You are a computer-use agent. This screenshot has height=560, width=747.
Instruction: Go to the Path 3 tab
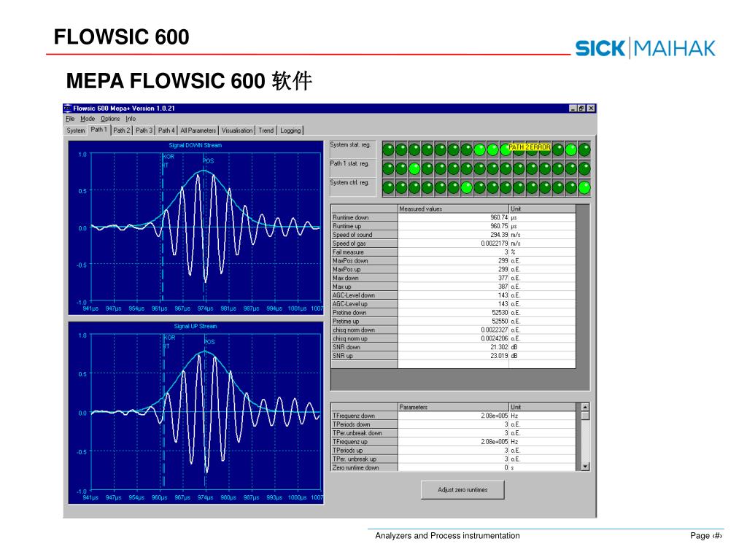[144, 131]
